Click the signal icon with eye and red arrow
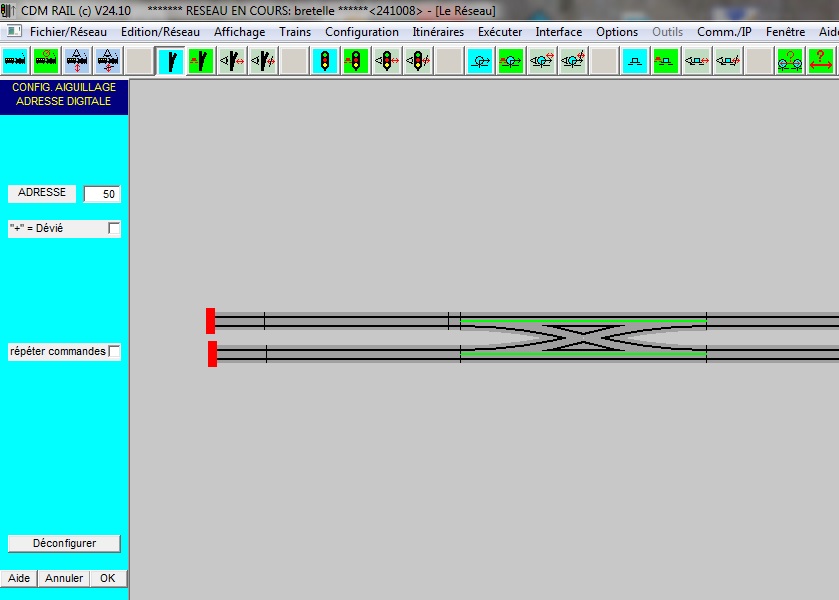Image resolution: width=839 pixels, height=600 pixels. [387, 60]
